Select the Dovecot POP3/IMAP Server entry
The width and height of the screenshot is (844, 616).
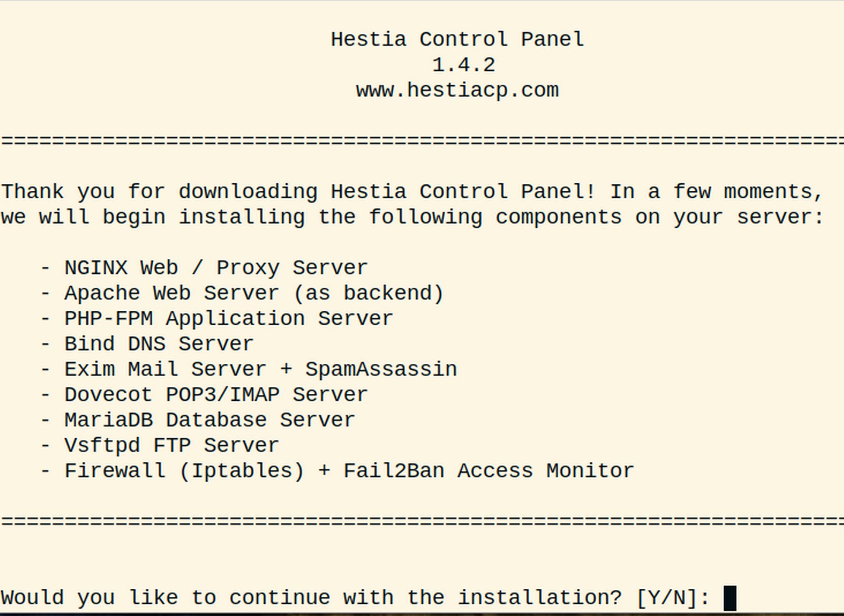(x=204, y=395)
